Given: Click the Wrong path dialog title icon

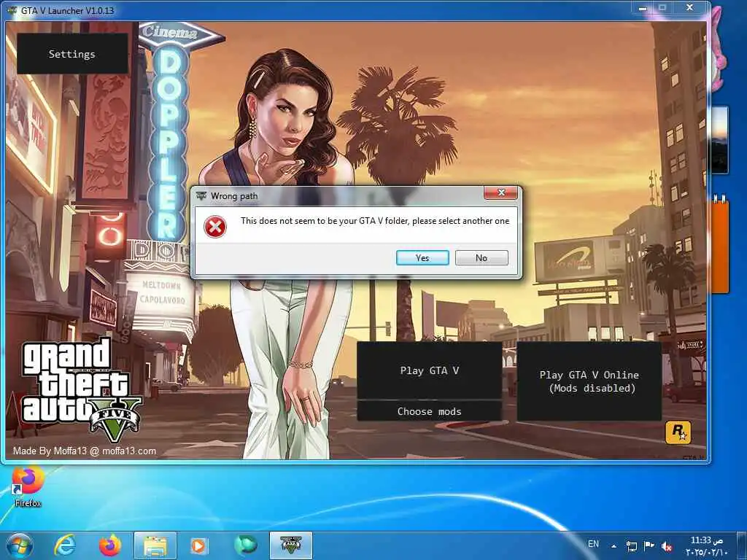Looking at the screenshot, I should click(x=201, y=195).
